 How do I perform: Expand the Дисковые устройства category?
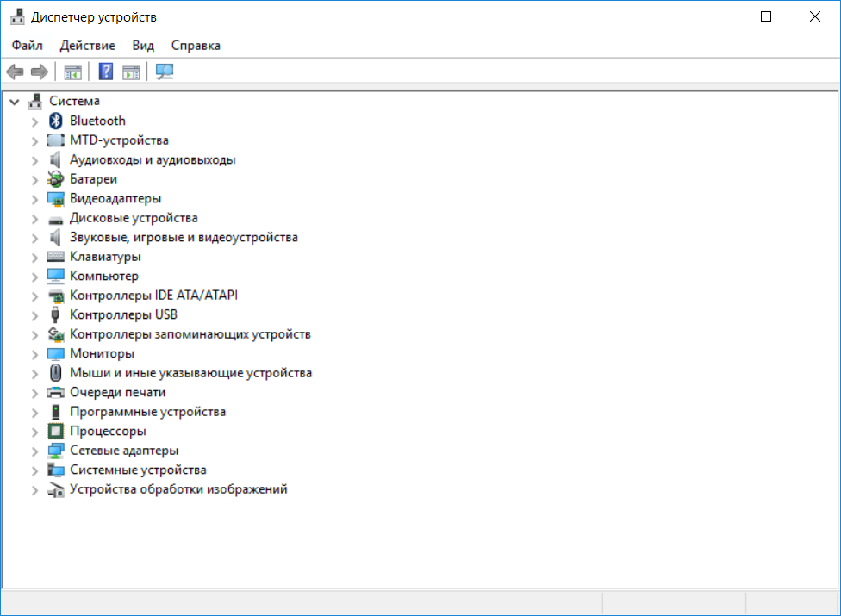click(34, 219)
